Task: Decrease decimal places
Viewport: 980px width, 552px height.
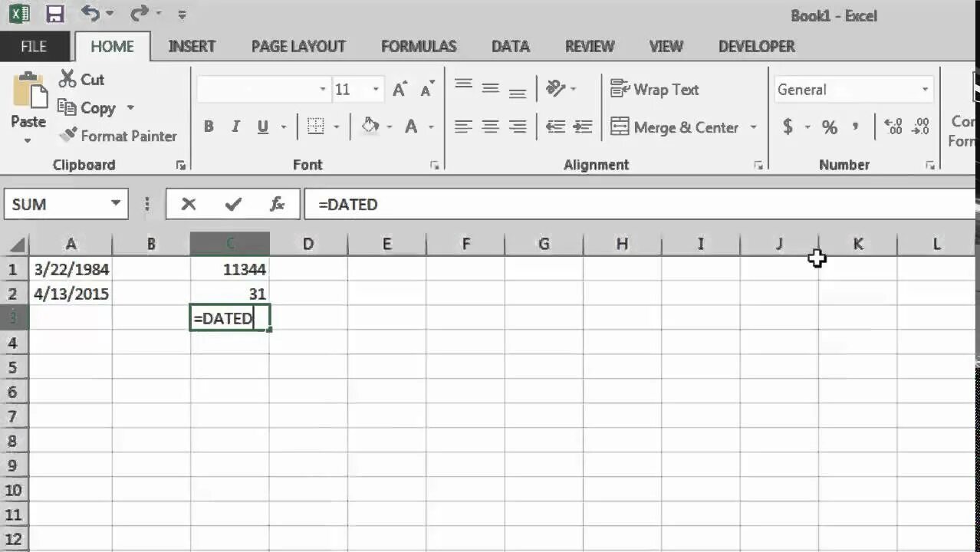Action: (921, 127)
